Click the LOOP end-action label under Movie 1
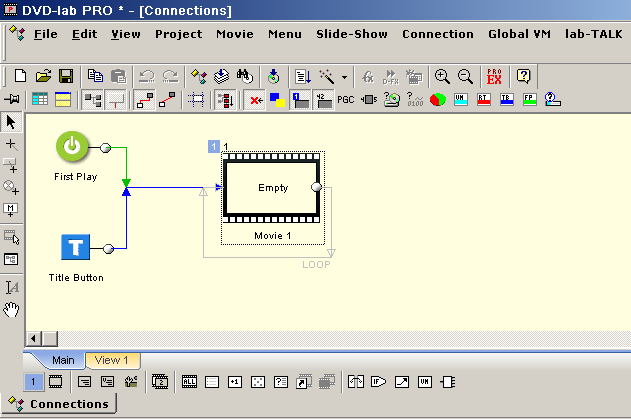This screenshot has height=419, width=631. point(316,265)
